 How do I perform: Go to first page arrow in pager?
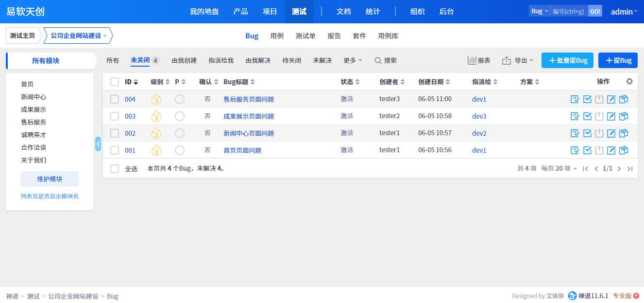pyautogui.click(x=585, y=169)
